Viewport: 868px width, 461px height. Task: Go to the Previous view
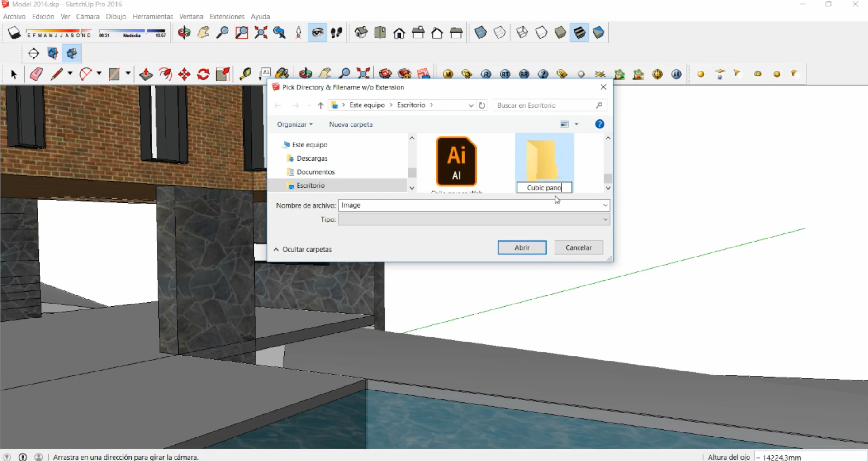(x=280, y=33)
